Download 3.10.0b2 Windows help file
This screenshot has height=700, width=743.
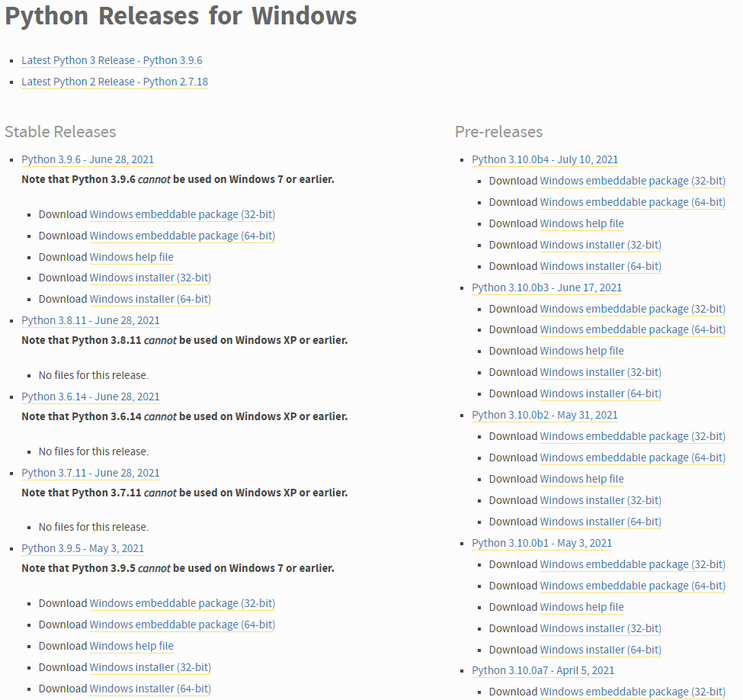coord(582,479)
